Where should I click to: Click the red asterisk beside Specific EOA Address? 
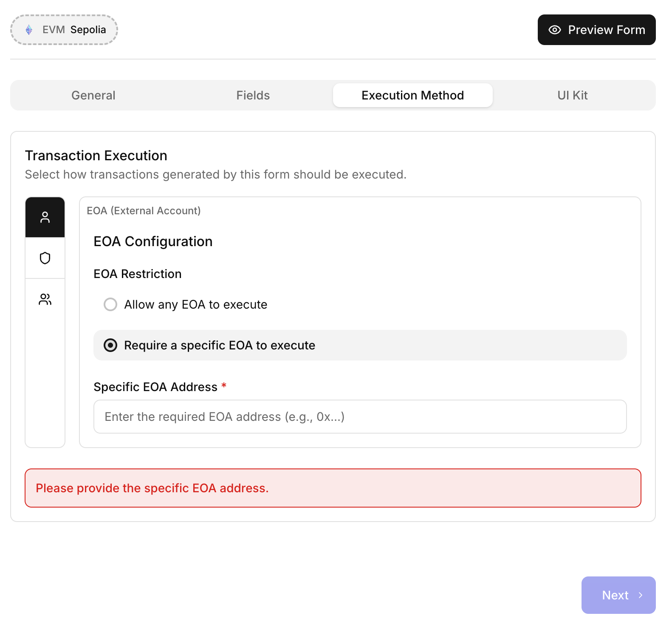(224, 386)
